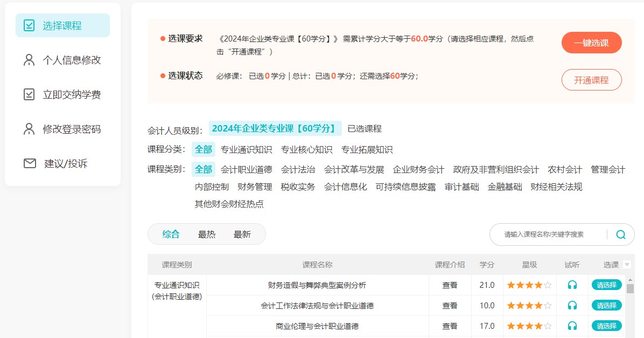Image resolution: width=644 pixels, height=338 pixels.
Task: Filter courses by 金融基础
Action: (x=505, y=187)
